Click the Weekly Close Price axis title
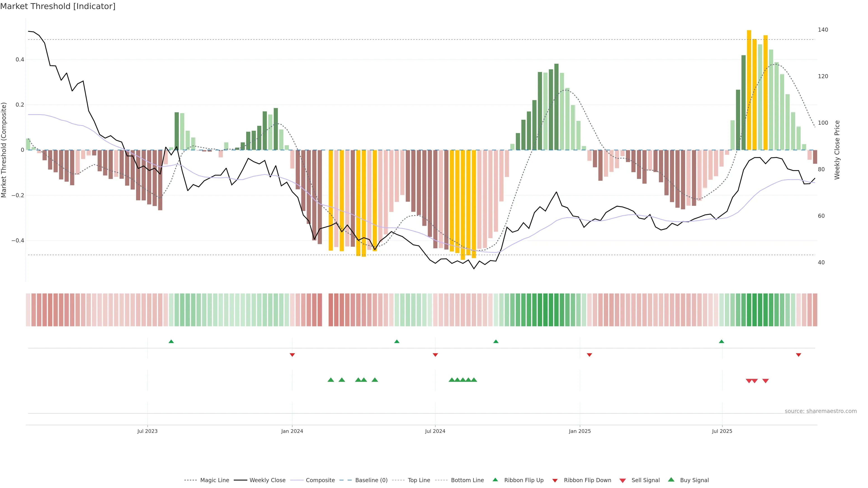This screenshot has height=488, width=868. point(837,150)
